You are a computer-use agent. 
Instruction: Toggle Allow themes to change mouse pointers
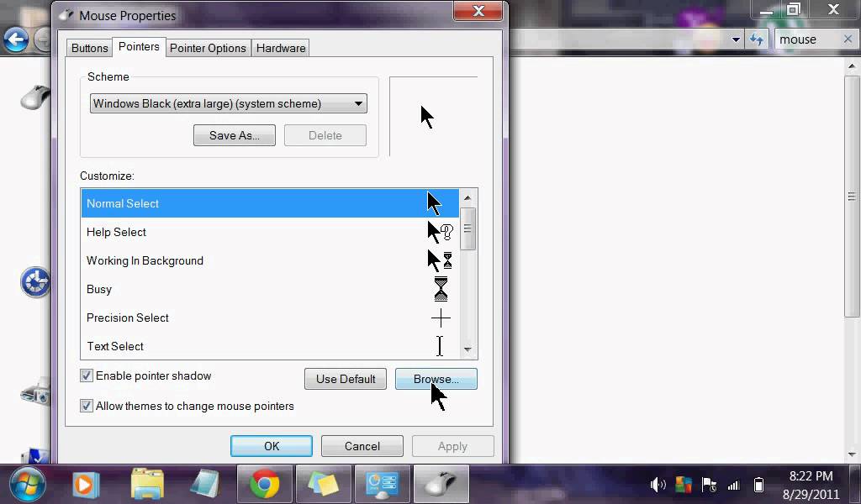point(87,406)
